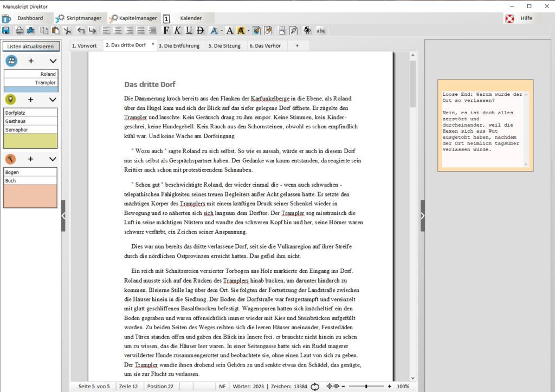
Task: Select the blue characters panel icon
Action: pos(12,61)
